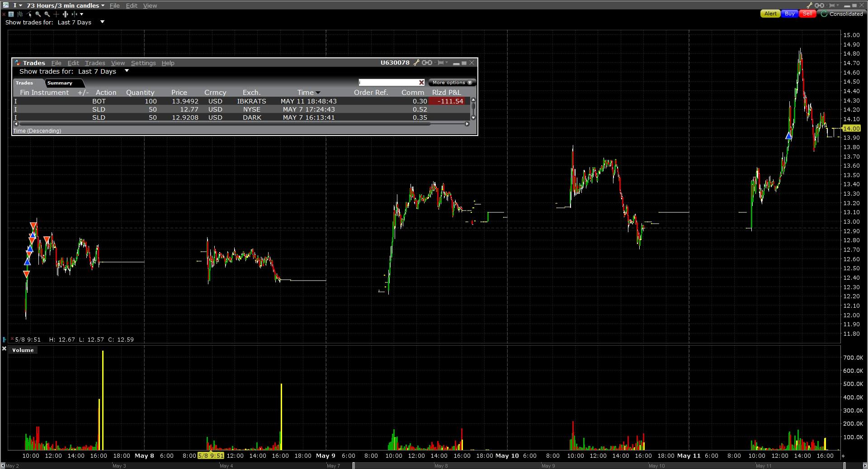The height and width of the screenshot is (469, 868).
Task: Click the Trades window logo icon
Action: 17,63
